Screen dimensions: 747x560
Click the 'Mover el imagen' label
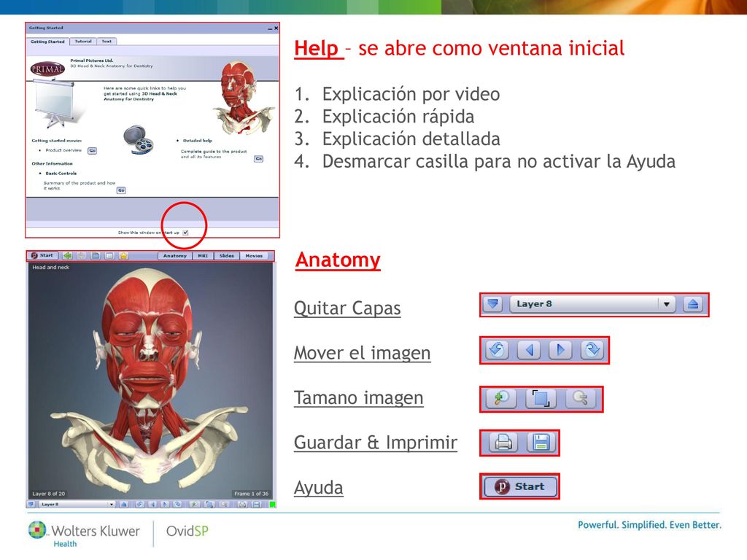click(362, 353)
